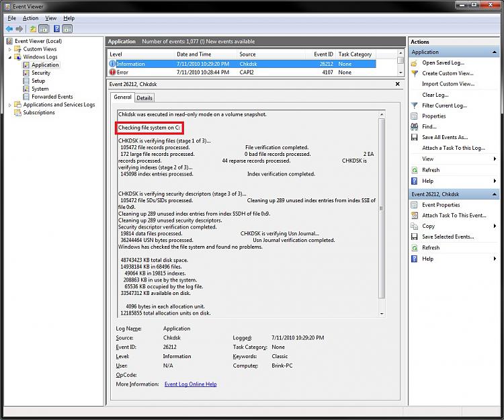Screen dimensions: 504x420
Task: Open the View submenu arrow in Actions
Action: 495,159
